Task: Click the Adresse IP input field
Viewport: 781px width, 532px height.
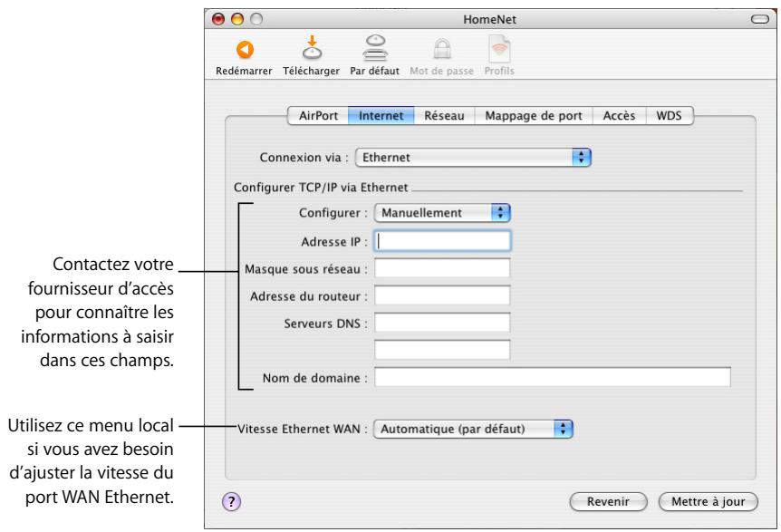Action: pos(442,241)
